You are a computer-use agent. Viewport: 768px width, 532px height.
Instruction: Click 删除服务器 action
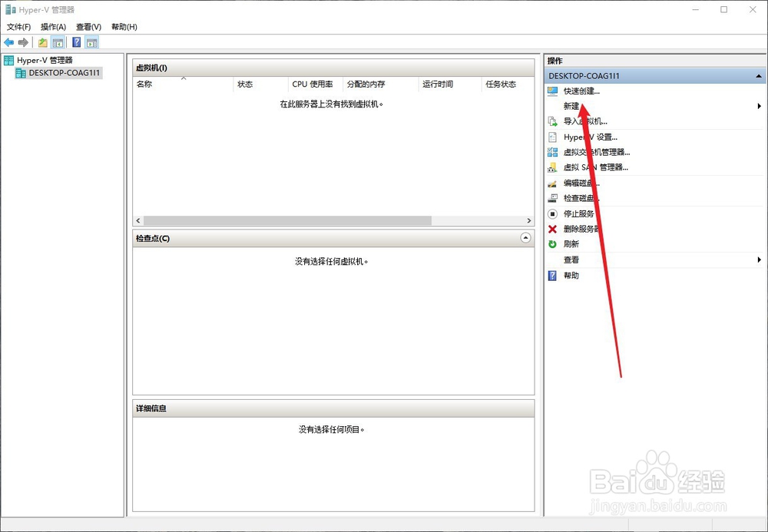(582, 229)
